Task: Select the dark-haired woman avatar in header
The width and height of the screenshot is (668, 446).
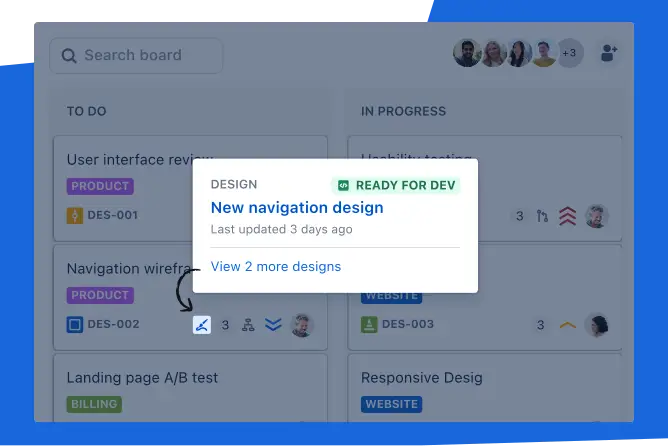Action: click(x=518, y=53)
